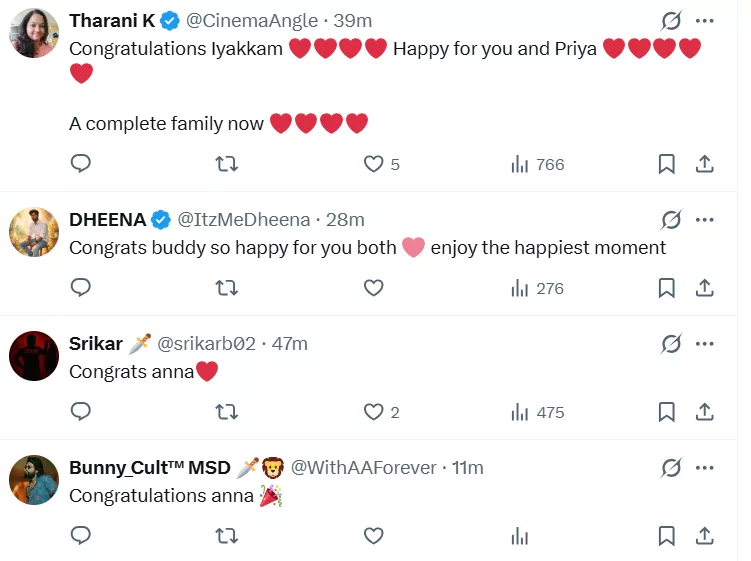Click Grok icon on DHEENA's tweet
The width and height of the screenshot is (751, 561).
coord(670,220)
